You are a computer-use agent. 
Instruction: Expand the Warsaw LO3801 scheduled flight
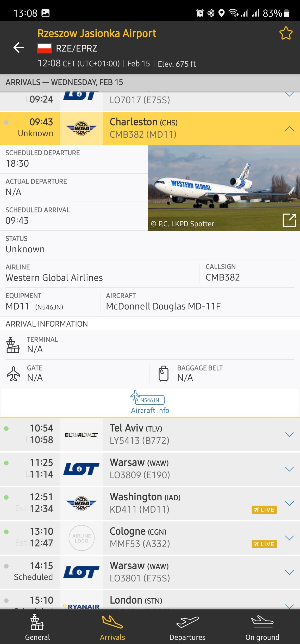point(289,572)
